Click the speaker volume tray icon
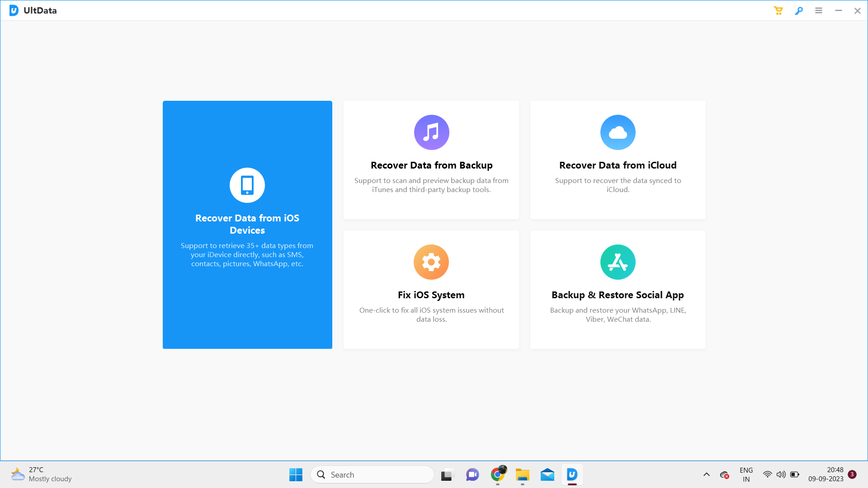 coord(781,475)
